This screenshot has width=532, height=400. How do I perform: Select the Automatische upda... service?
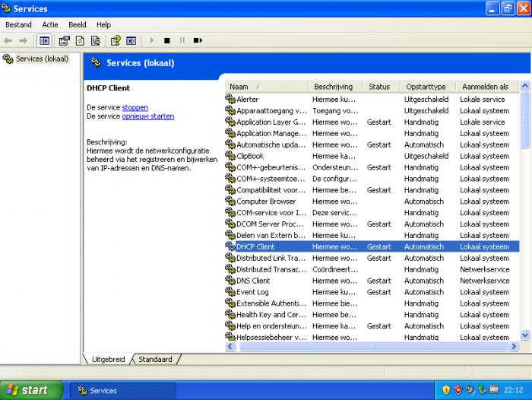click(x=372, y=144)
